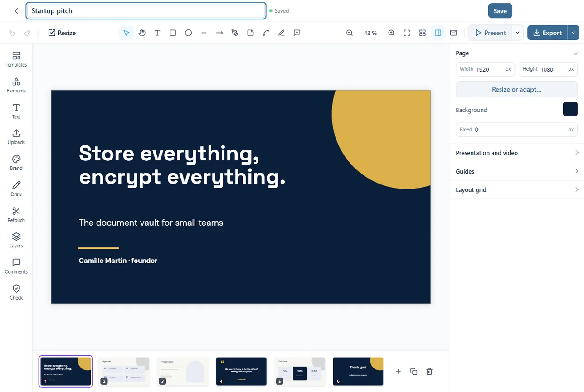The height and width of the screenshot is (392, 584).
Task: Select the rectangle shape tool
Action: (x=173, y=33)
